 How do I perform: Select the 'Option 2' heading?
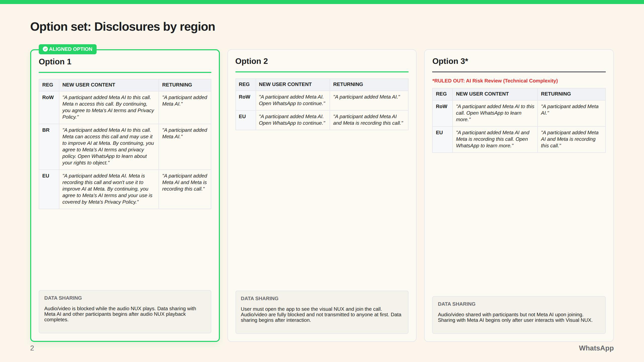tap(252, 61)
